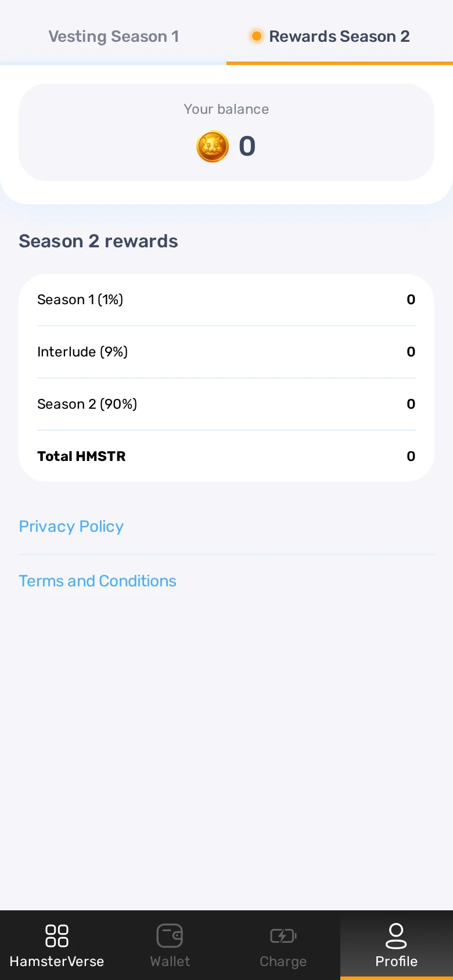Click the Wallet label in navigation

pyautogui.click(x=170, y=961)
